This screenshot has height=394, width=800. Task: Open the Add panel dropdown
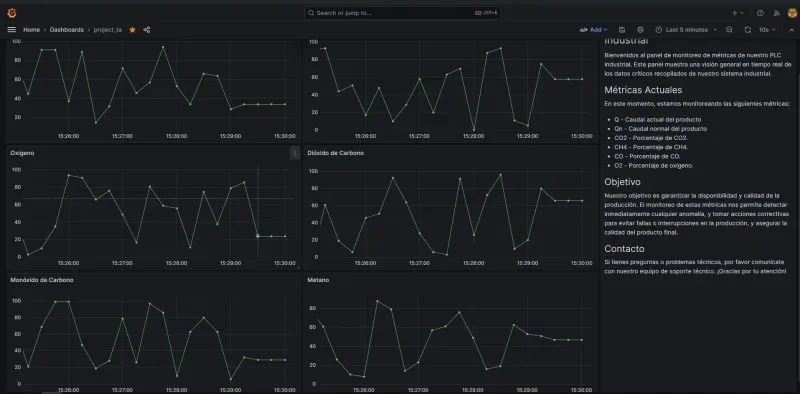[x=593, y=30]
